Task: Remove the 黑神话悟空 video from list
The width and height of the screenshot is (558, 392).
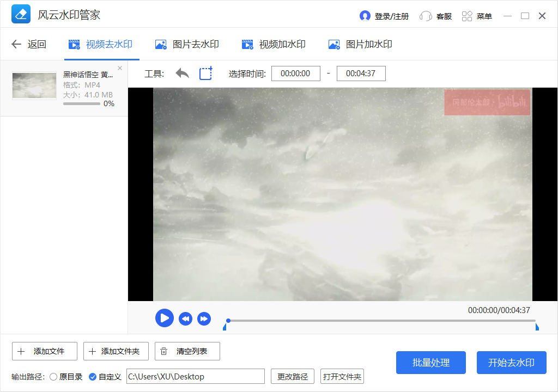Action: pos(119,68)
